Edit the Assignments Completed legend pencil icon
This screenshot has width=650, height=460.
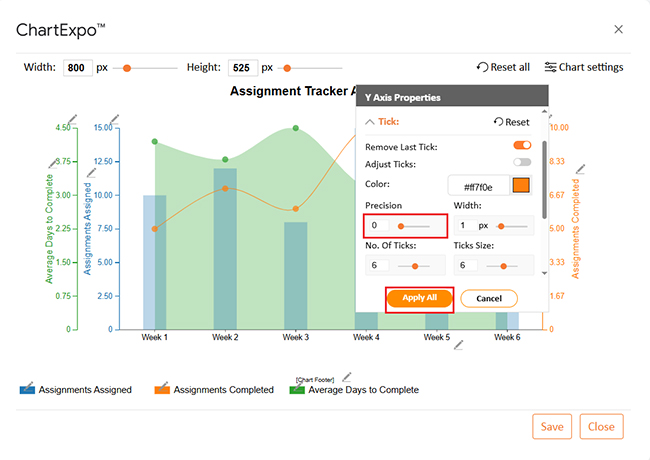[162, 388]
